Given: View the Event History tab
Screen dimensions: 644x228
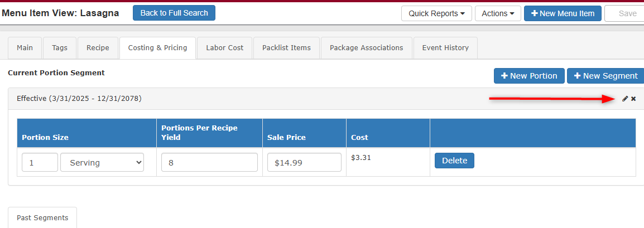Looking at the screenshot, I should click(x=445, y=48).
